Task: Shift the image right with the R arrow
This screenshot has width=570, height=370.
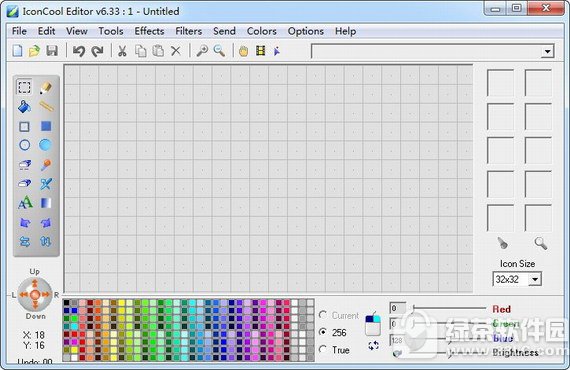Action: coord(46,294)
